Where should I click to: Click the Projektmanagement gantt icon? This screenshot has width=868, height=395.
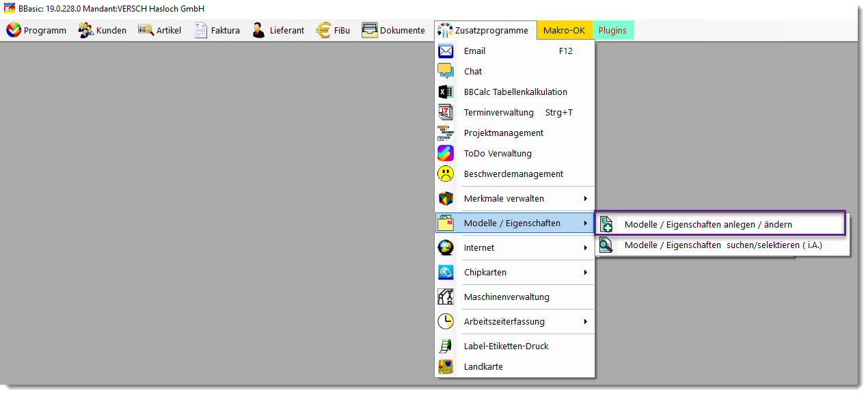coord(446,133)
